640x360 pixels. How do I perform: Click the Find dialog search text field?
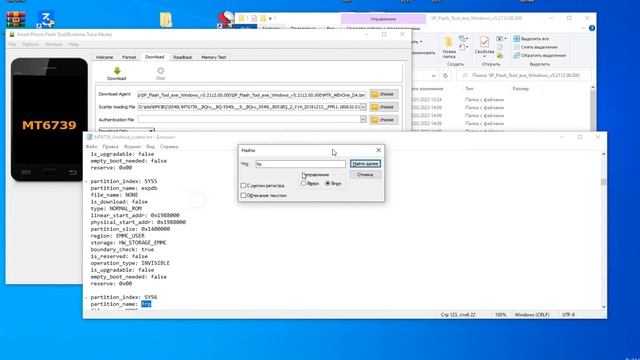click(300, 164)
